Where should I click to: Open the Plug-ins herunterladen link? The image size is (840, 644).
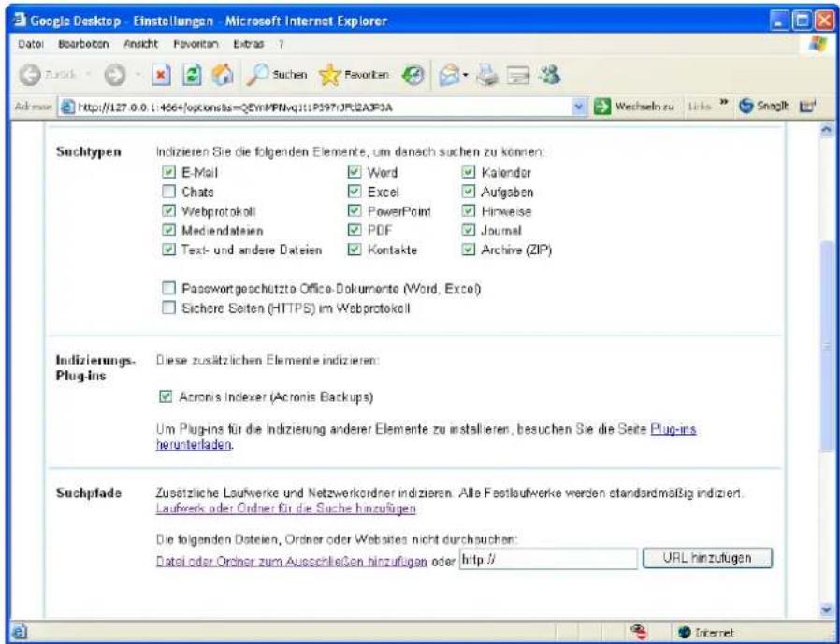click(x=673, y=429)
